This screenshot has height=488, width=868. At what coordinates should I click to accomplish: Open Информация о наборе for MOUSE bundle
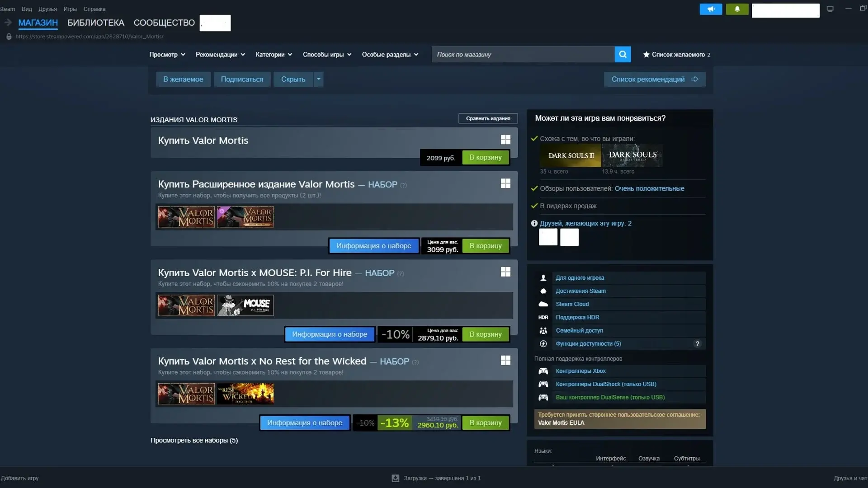click(x=330, y=334)
